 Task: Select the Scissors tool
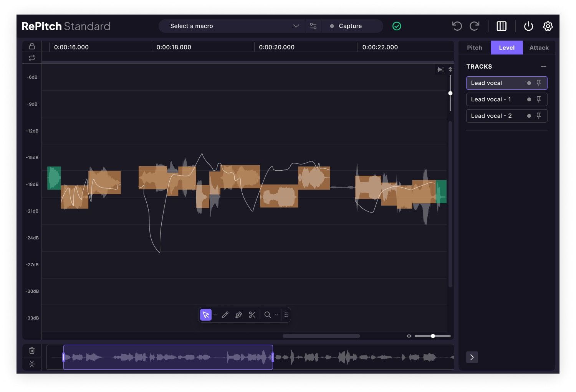[252, 315]
